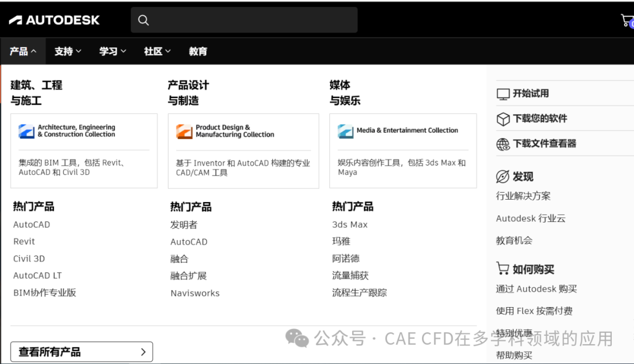The image size is (634, 364).
Task: Click the 媒体与娱乐 heading
Action: point(345,93)
